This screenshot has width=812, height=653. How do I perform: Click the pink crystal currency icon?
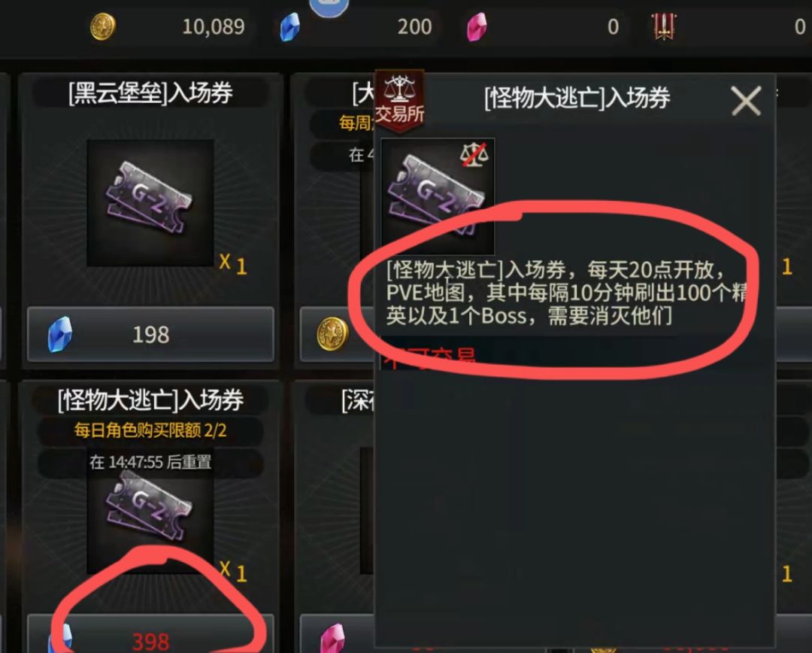click(477, 27)
